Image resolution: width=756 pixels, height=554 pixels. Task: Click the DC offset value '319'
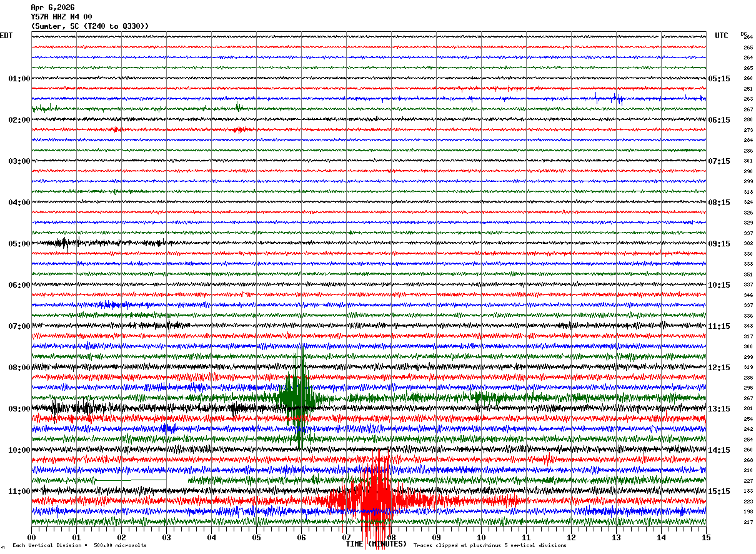[x=748, y=368]
